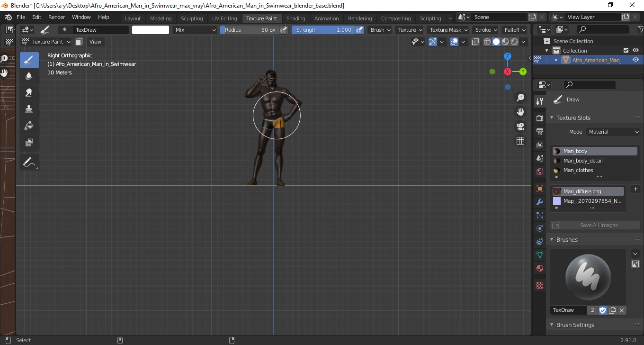Open the Render menu
This screenshot has width=644, height=345.
57,17
